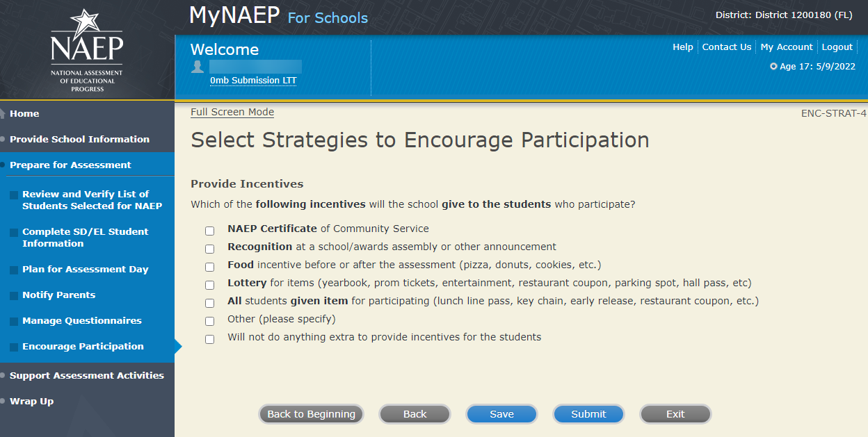Click square icon beside Plan for Assessment Day
The width and height of the screenshot is (868, 437).
14,270
